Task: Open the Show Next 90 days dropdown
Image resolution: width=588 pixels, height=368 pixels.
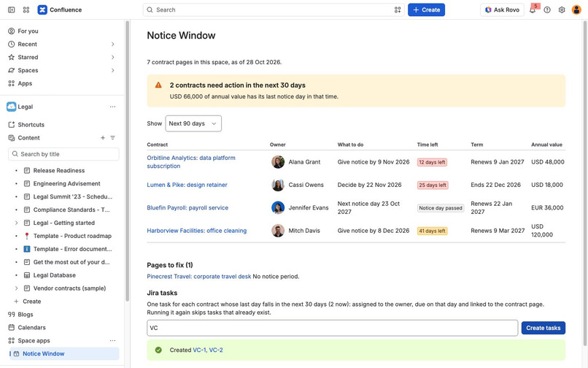Action: tap(193, 123)
